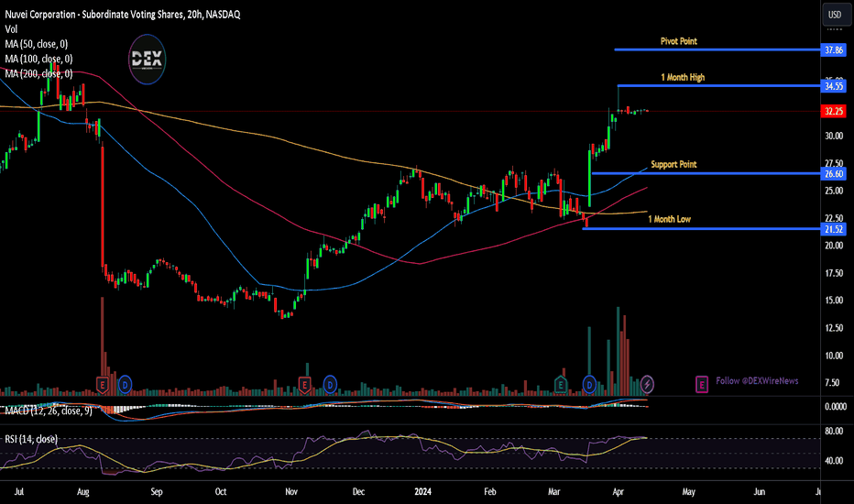Click the 34.55 price tag
The image size is (854, 504).
tap(834, 86)
